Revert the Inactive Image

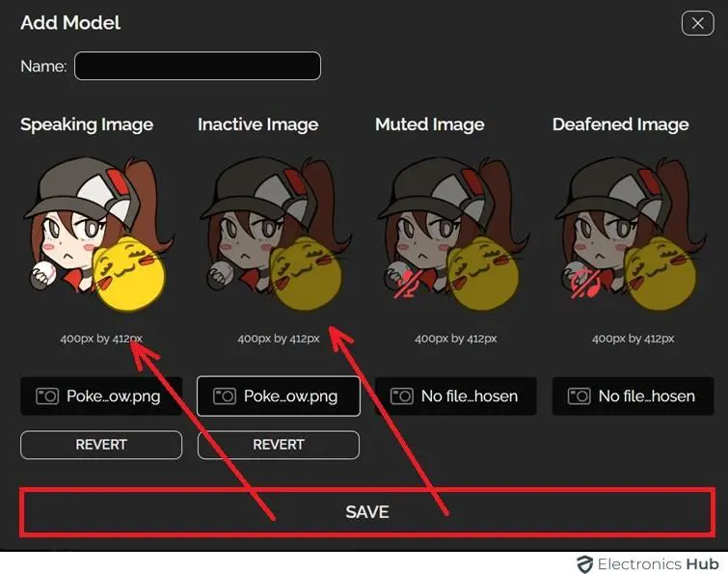click(279, 445)
